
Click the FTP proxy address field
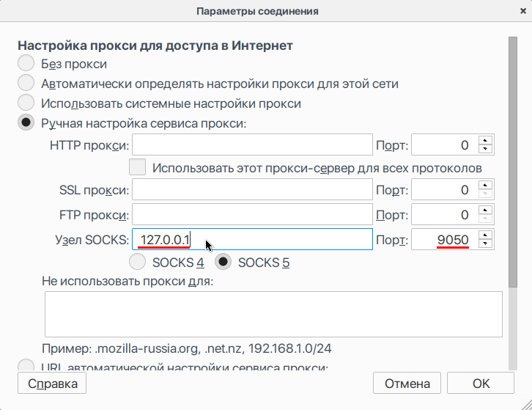pos(252,215)
